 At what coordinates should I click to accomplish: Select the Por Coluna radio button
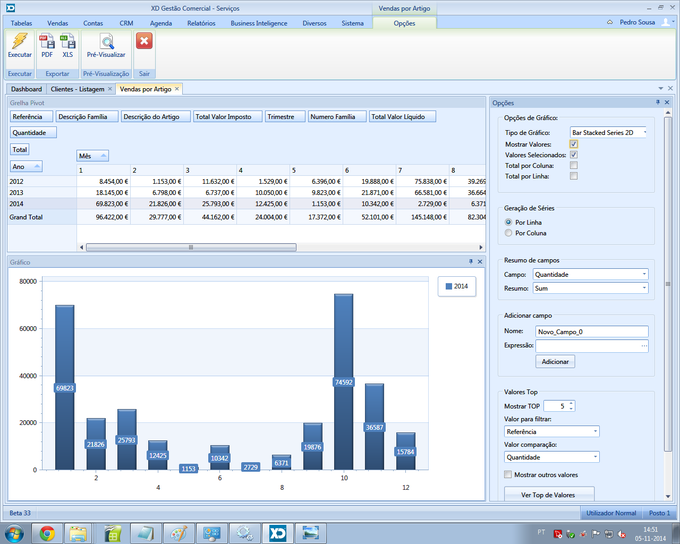[x=510, y=232]
